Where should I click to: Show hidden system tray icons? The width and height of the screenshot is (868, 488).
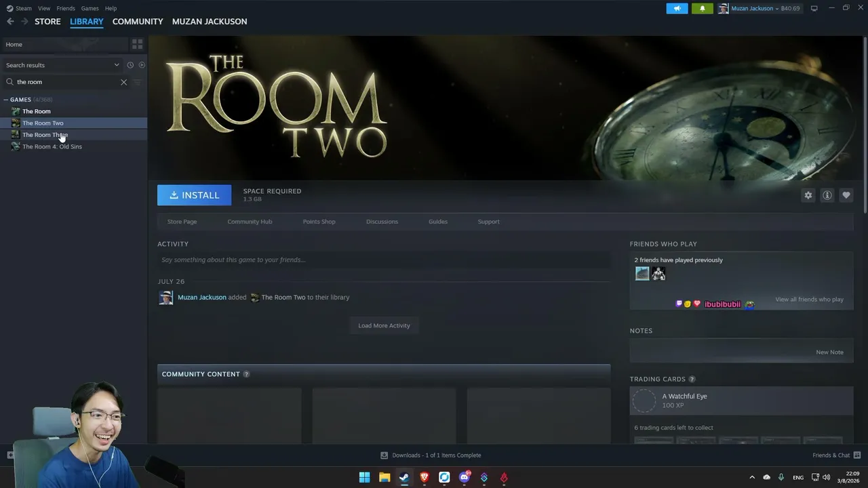coord(751,477)
